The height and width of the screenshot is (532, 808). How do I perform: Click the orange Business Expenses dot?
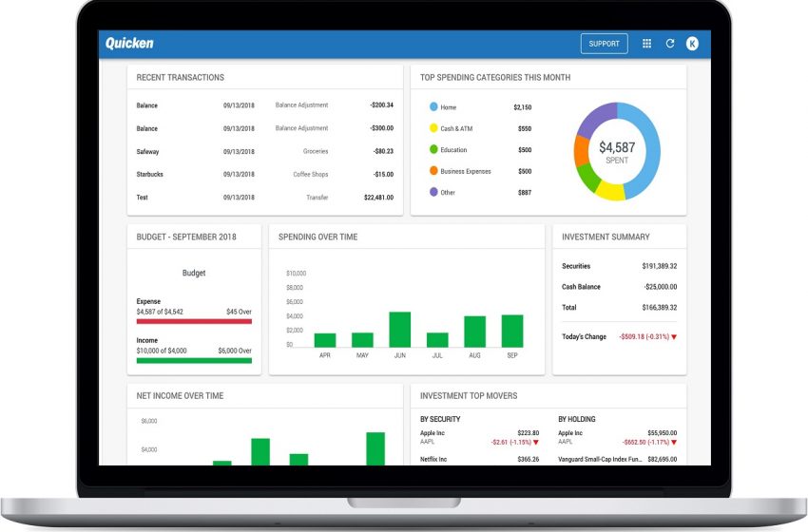click(x=433, y=170)
